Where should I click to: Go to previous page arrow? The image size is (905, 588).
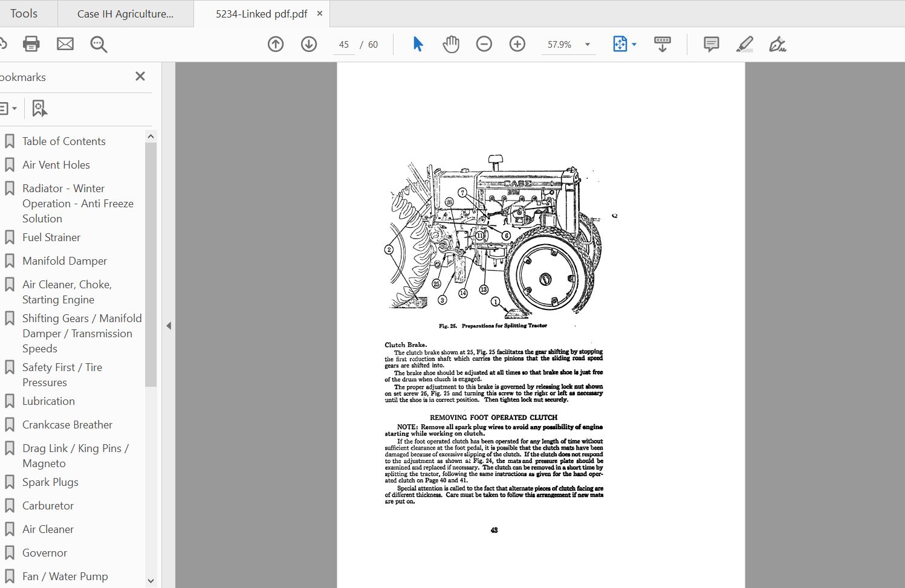(x=276, y=44)
